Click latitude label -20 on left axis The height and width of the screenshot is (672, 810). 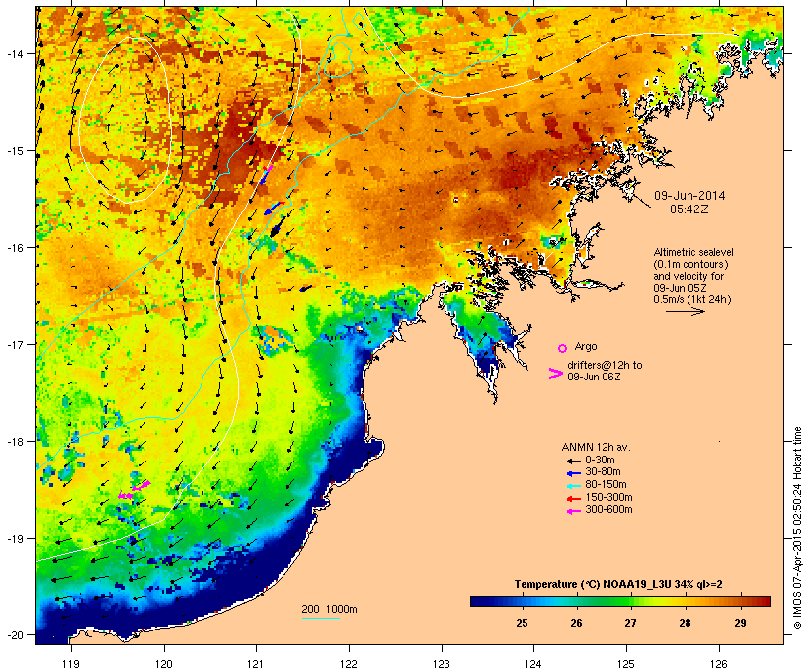(16, 634)
